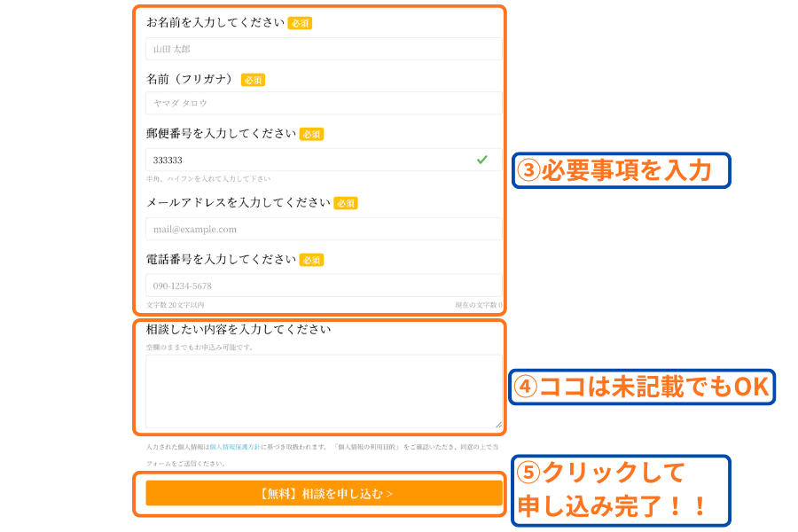Focus the phone field showing 090-1234-5678

324,286
